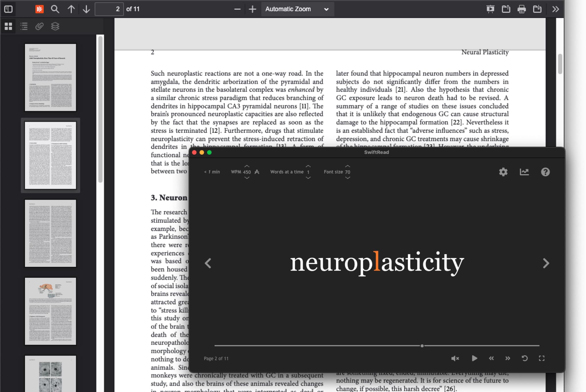Open the Automatic Zoom dropdown
Viewport: 586px width, 392px height.
point(297,9)
